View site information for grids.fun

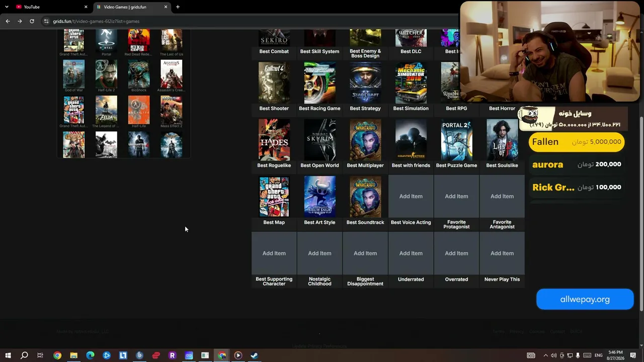click(x=46, y=21)
